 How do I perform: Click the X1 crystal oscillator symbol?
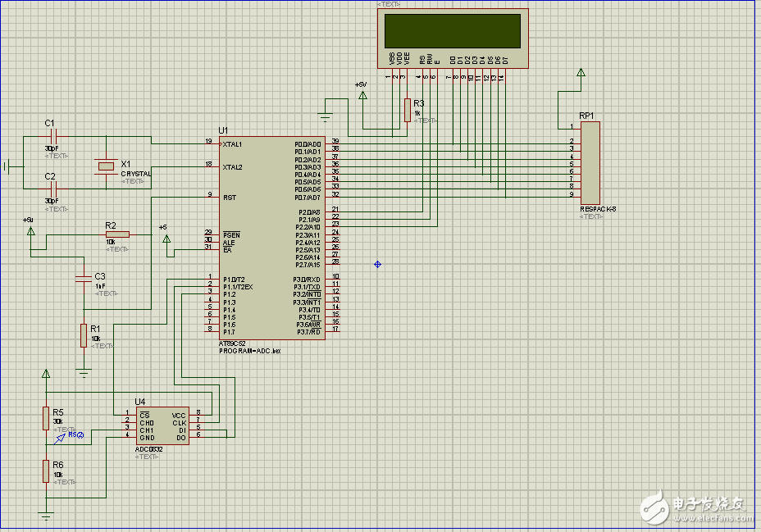click(x=106, y=166)
